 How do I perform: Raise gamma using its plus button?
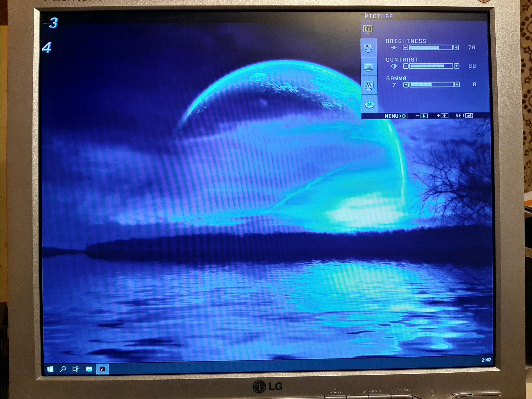457,85
